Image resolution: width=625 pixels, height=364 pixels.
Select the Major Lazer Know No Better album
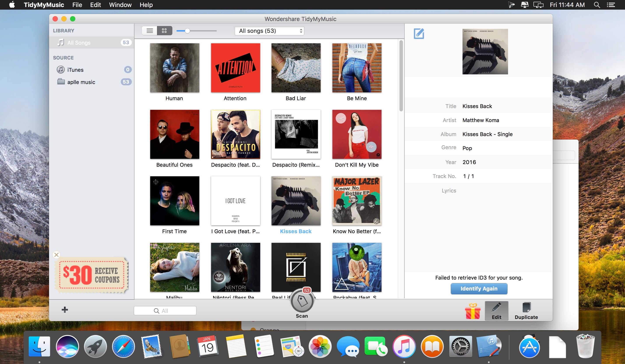click(x=357, y=201)
